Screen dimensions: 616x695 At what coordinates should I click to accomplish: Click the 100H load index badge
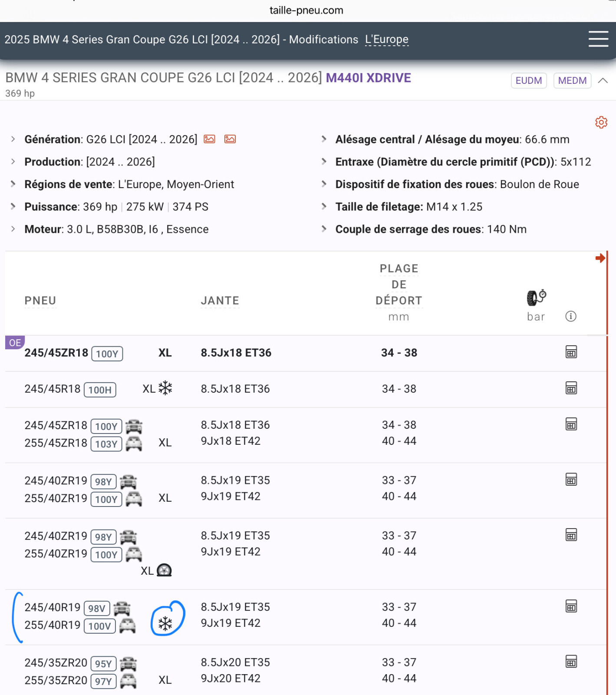coord(100,390)
